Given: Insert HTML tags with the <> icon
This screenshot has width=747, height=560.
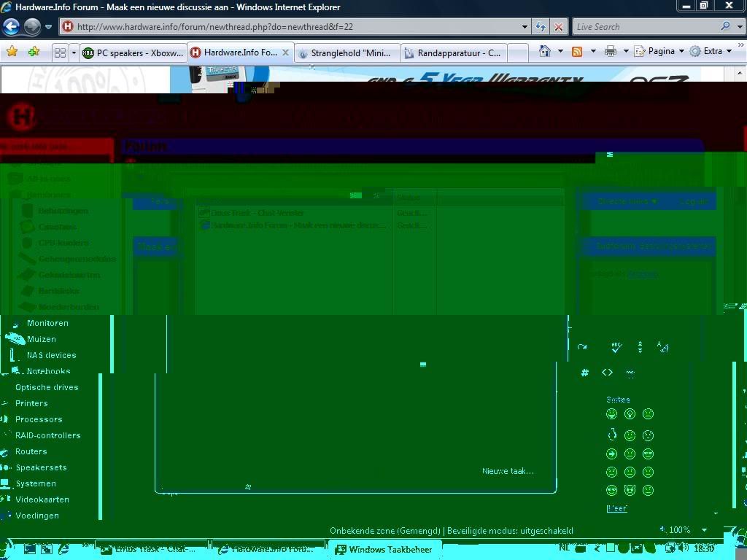Looking at the screenshot, I should (607, 373).
